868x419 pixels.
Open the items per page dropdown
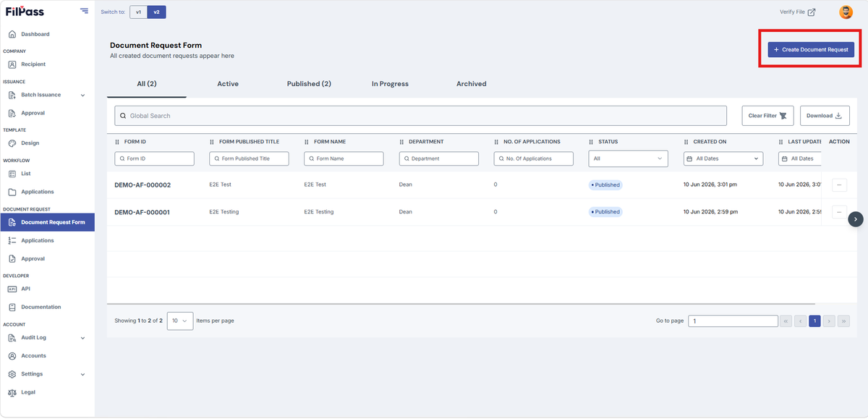point(180,321)
